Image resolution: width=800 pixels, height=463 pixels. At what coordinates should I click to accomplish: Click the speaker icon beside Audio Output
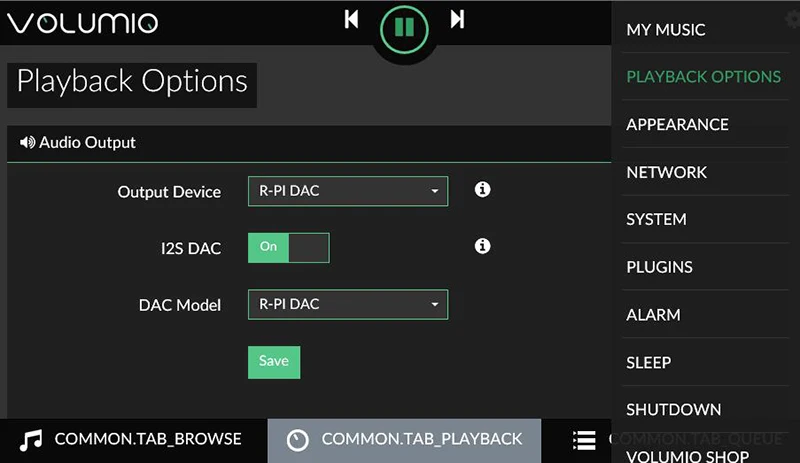(x=27, y=142)
